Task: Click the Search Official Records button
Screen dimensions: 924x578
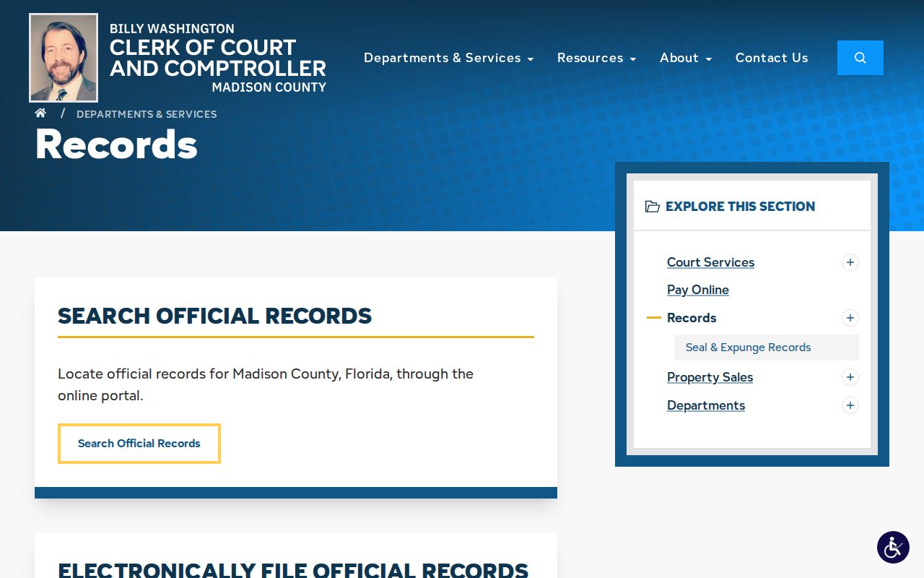Action: pyautogui.click(x=139, y=444)
